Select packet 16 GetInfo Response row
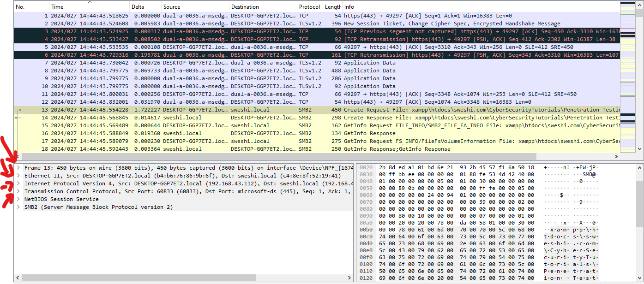The image size is (644, 284). pos(317,133)
